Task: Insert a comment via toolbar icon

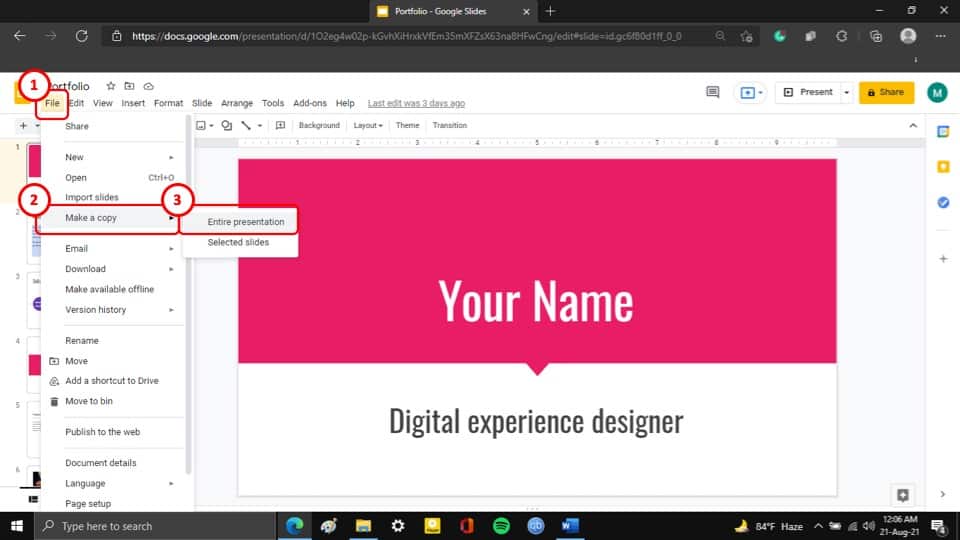Action: [280, 126]
